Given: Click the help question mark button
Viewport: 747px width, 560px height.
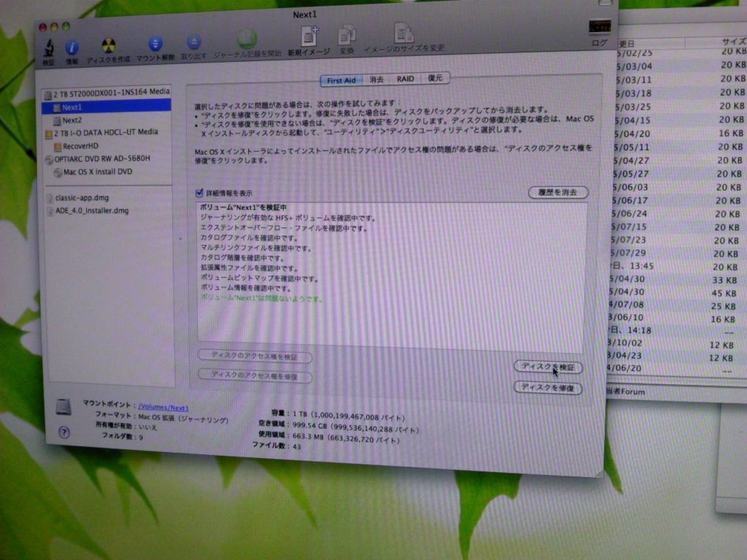Looking at the screenshot, I should (63, 432).
